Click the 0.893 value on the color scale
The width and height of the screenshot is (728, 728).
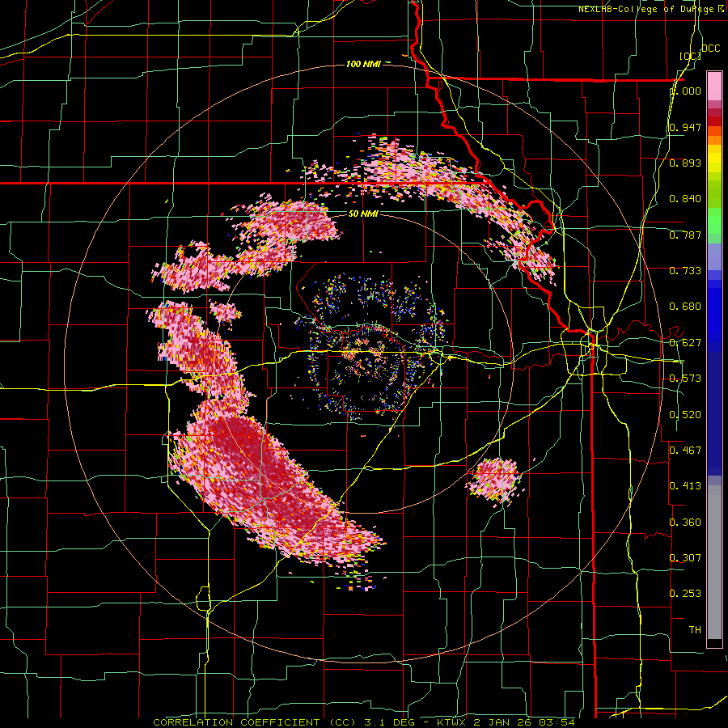point(685,163)
